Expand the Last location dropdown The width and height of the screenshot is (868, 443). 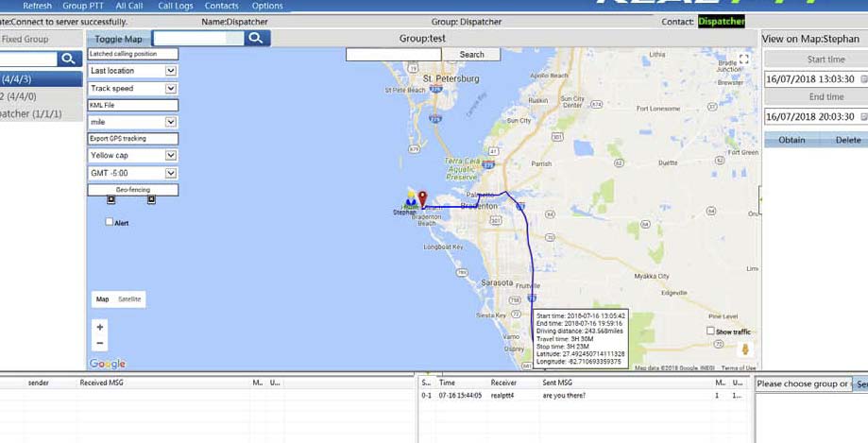pyautogui.click(x=171, y=71)
